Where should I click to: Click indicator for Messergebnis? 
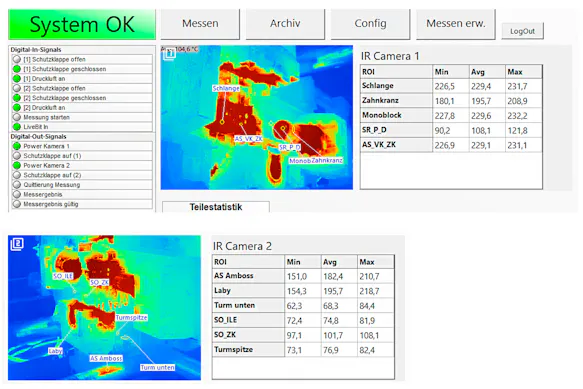pos(17,194)
